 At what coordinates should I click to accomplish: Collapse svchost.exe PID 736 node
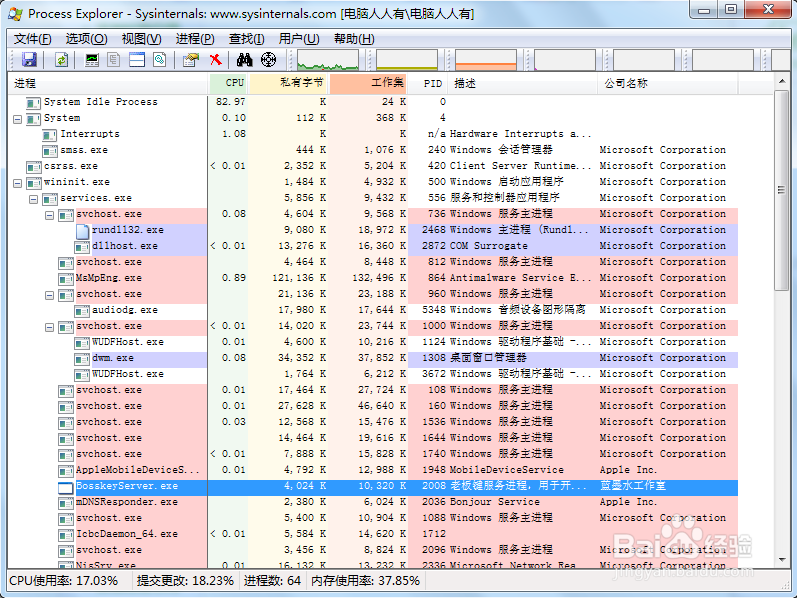[x=49, y=215]
